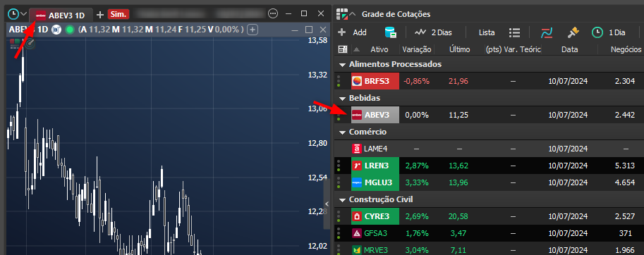Viewport: 644px width, 255px height.
Task: Open the 1 Dia interval selector
Action: (x=617, y=32)
